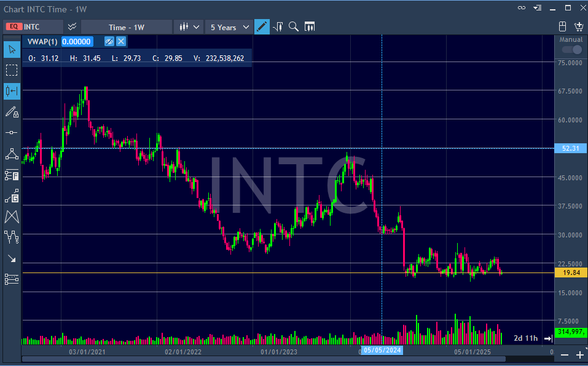
Task: Click the horizontal chart scrollbar
Action: [264, 359]
